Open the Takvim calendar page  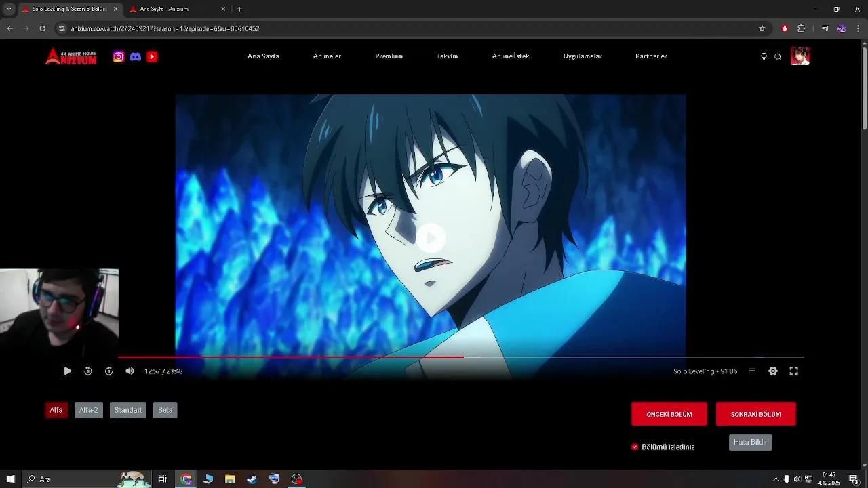[448, 56]
